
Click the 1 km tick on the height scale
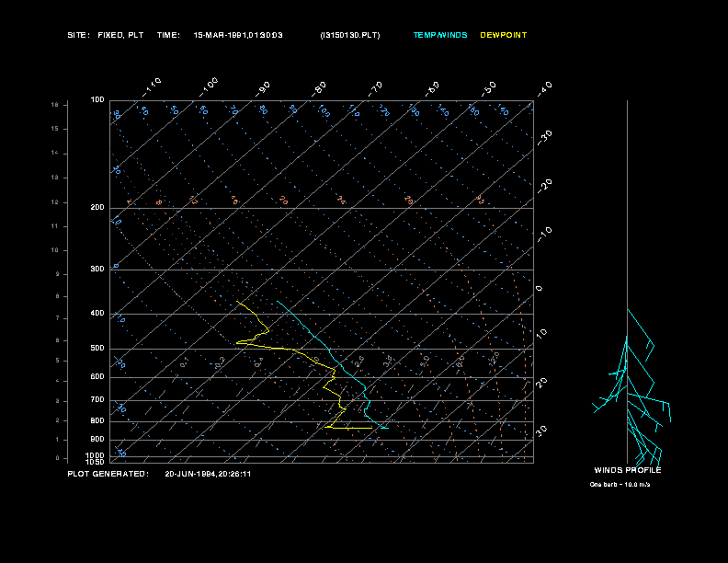pos(58,440)
